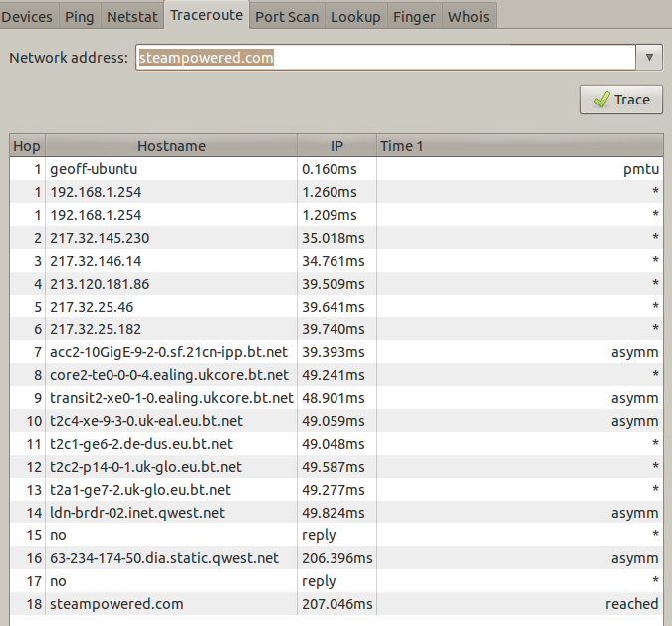672x626 pixels.
Task: Sort by the Hop column header
Action: coord(27,146)
